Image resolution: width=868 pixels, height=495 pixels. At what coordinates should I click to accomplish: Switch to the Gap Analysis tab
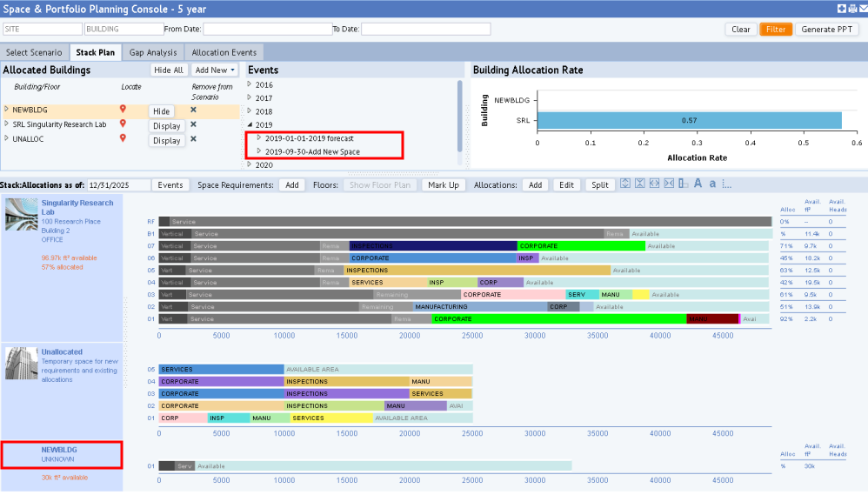[x=153, y=52]
